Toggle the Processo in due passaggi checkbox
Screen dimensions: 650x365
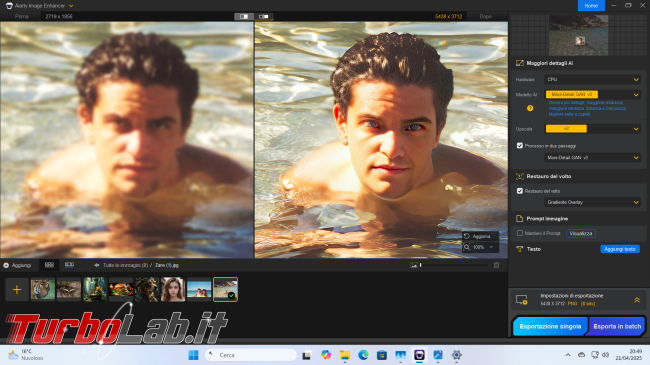(519, 146)
